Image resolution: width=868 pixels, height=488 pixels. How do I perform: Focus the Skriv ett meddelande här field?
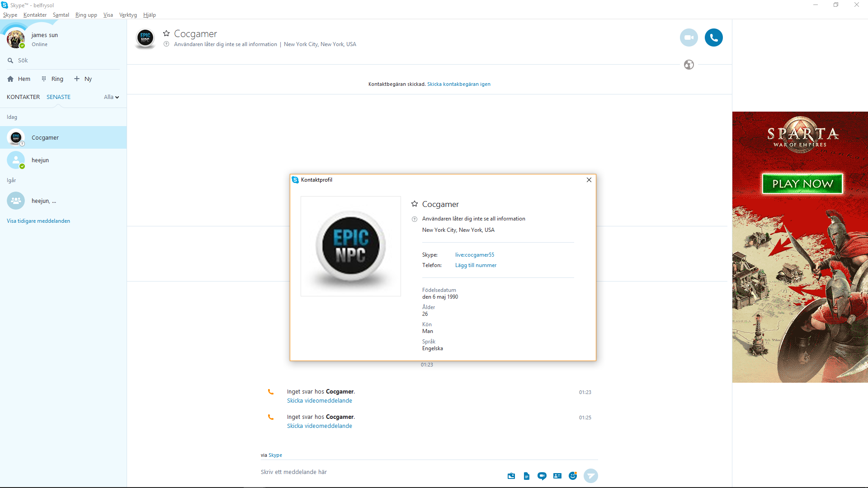pyautogui.click(x=380, y=472)
